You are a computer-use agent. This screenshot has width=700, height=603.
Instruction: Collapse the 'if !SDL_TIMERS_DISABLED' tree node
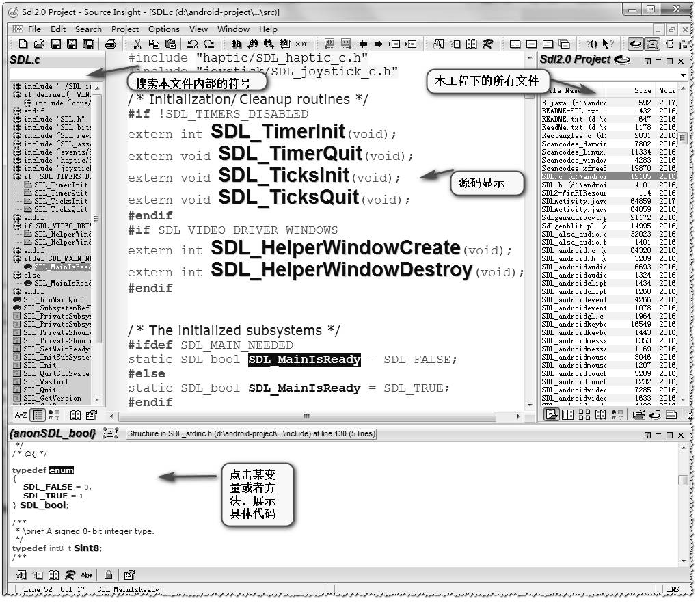click(x=17, y=176)
